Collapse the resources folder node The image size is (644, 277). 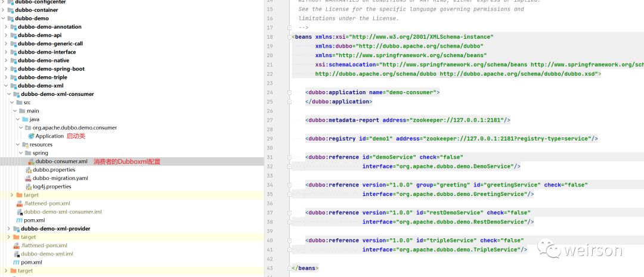[x=17, y=145]
